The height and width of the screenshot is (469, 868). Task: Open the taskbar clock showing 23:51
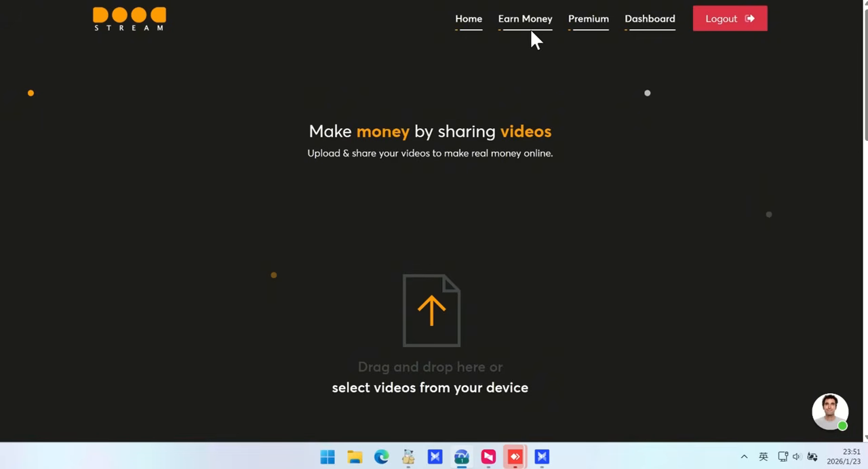point(844,457)
